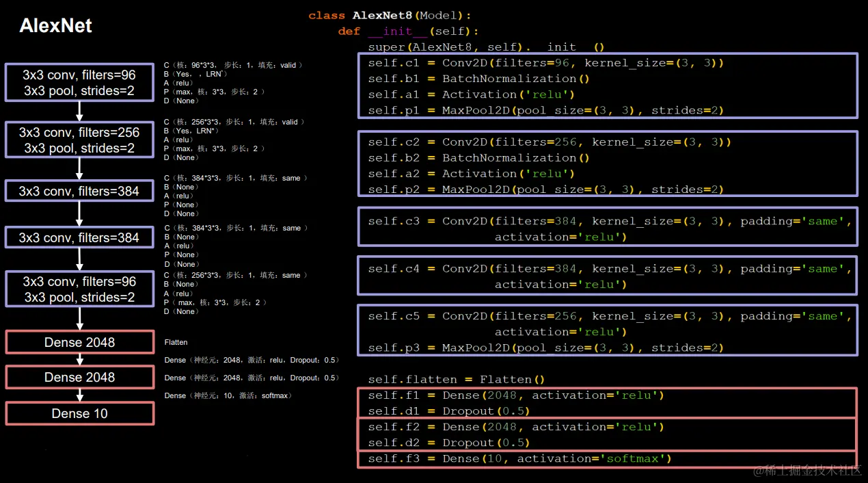Click the "Dense（神经元：10，激活：softmax）" annotation
The image size is (868, 483).
(229, 395)
